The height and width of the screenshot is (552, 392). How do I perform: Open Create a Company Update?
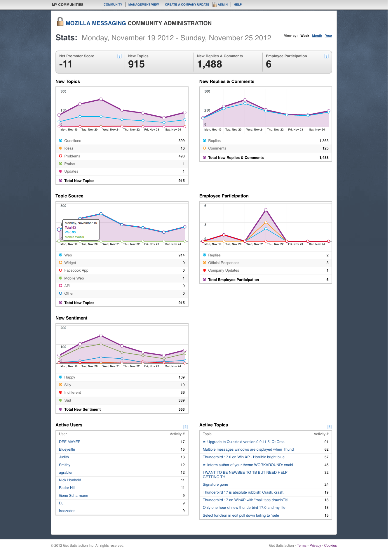pos(187,5)
